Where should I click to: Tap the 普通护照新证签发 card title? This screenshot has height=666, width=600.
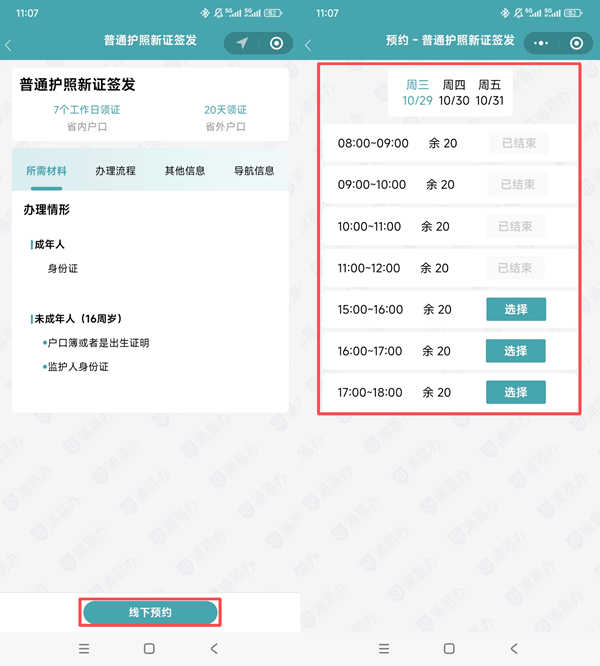77,85
